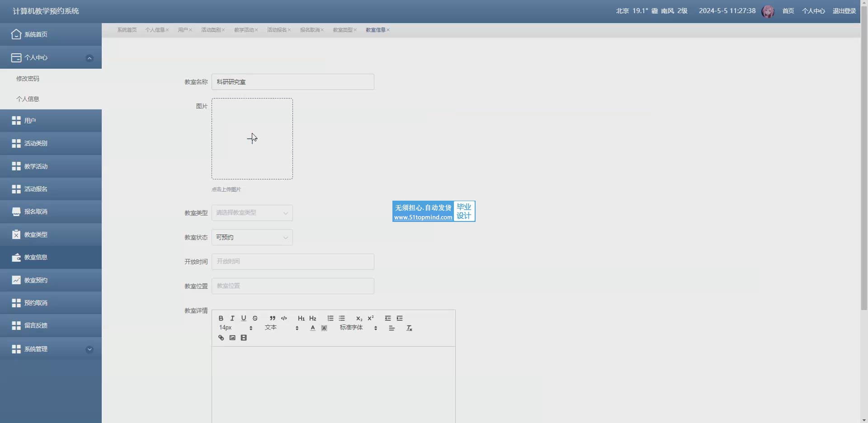Image resolution: width=868 pixels, height=423 pixels.
Task: Insert a blockquote in the editor
Action: [x=273, y=318]
